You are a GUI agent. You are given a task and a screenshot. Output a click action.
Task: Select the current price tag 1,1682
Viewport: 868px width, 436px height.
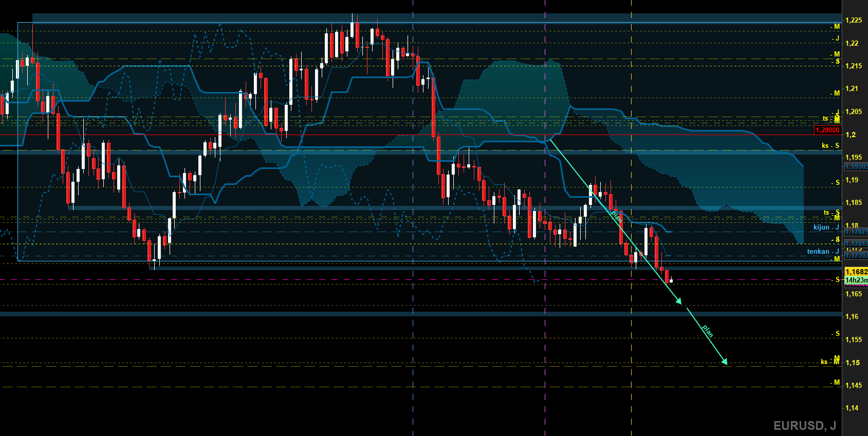point(856,272)
